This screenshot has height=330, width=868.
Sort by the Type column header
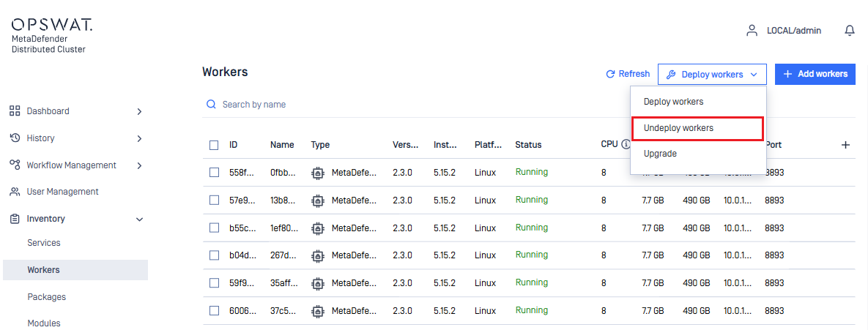[x=320, y=145]
